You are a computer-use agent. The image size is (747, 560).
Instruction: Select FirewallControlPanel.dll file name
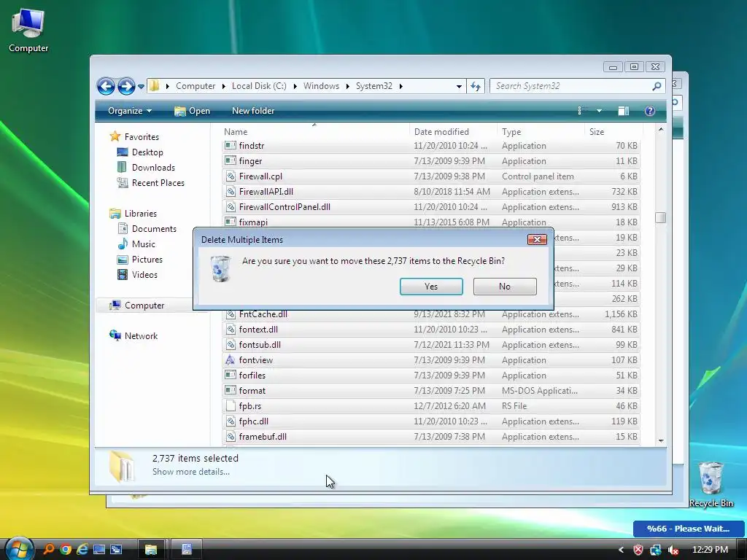285,206
